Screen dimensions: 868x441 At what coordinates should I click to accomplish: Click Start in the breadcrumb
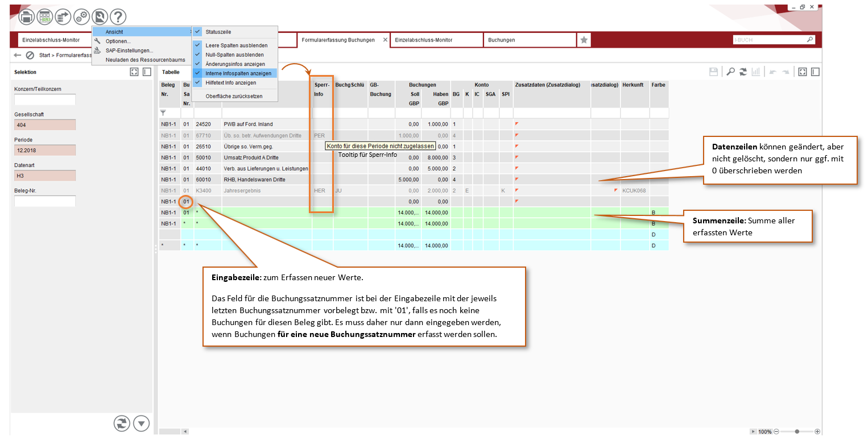(x=45, y=55)
